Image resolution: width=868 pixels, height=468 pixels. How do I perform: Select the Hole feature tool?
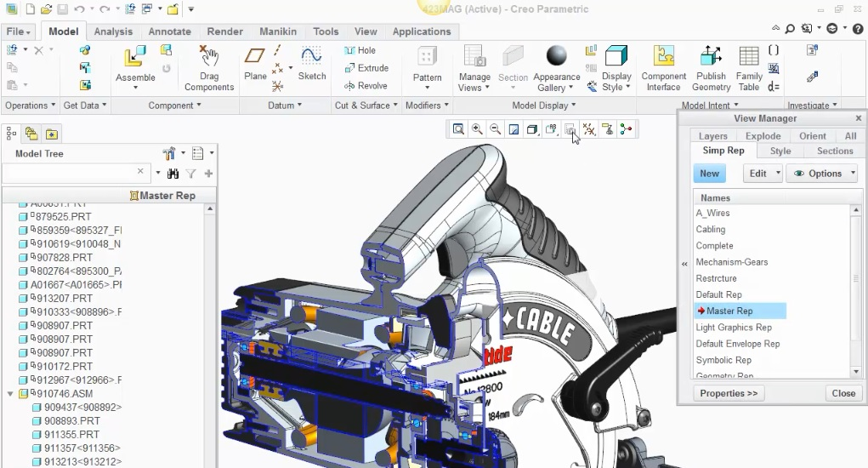point(360,50)
